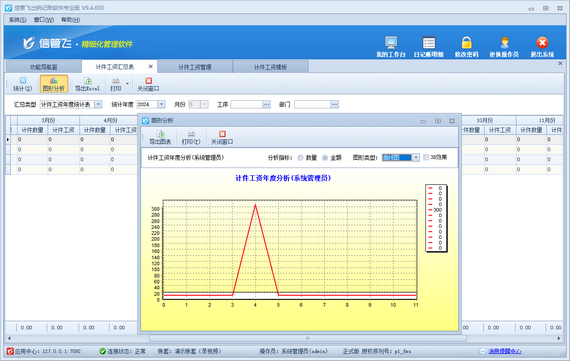Click 关闭窗口 in the chart dialog
570x361 pixels.
click(222, 137)
